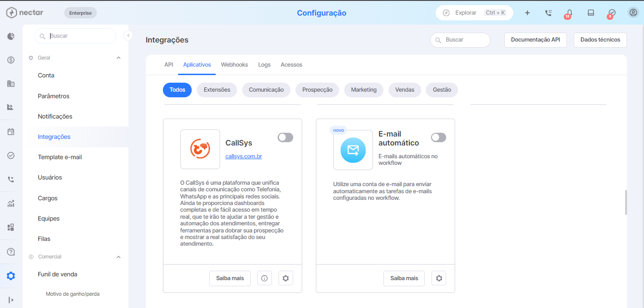Enable the CallSys integration toggle

pyautogui.click(x=285, y=137)
